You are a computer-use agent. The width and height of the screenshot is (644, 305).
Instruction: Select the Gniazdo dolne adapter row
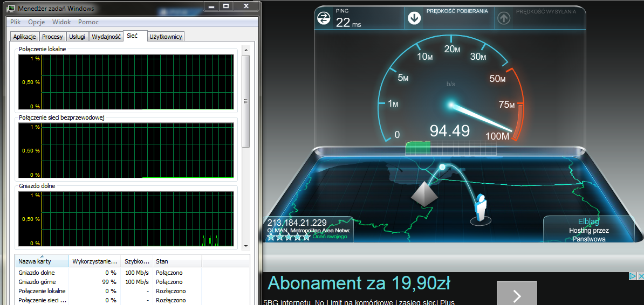pos(132,273)
